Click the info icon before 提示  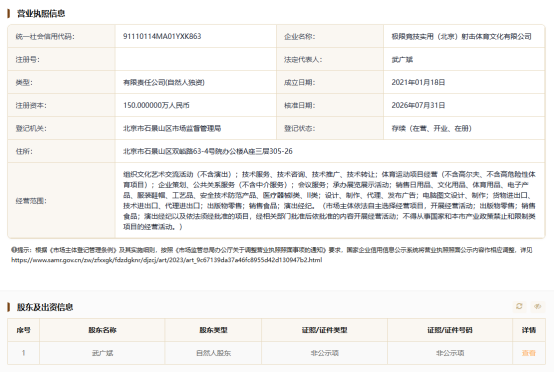point(14,250)
